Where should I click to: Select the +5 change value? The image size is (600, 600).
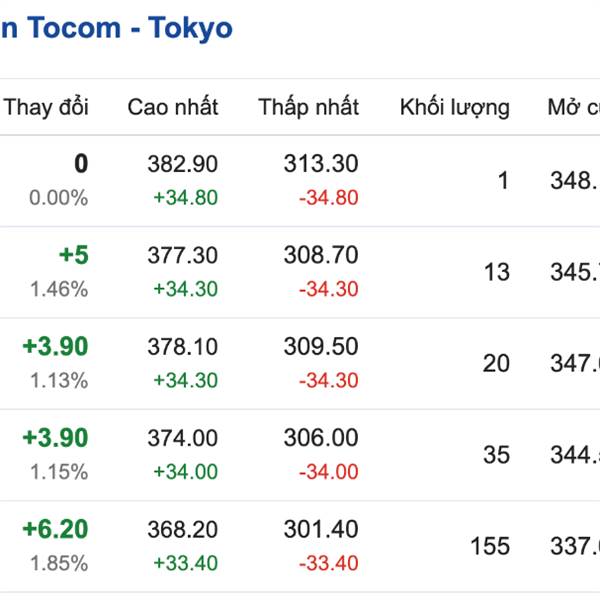tap(74, 255)
